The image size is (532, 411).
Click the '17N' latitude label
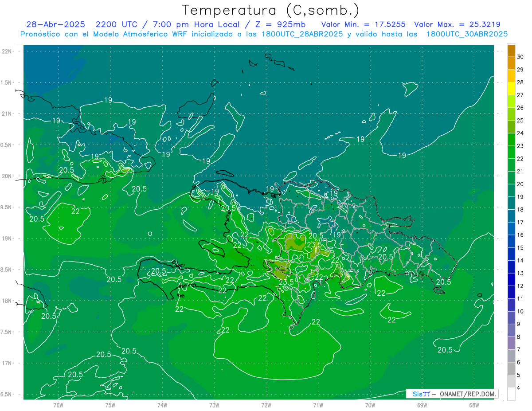tap(7, 363)
